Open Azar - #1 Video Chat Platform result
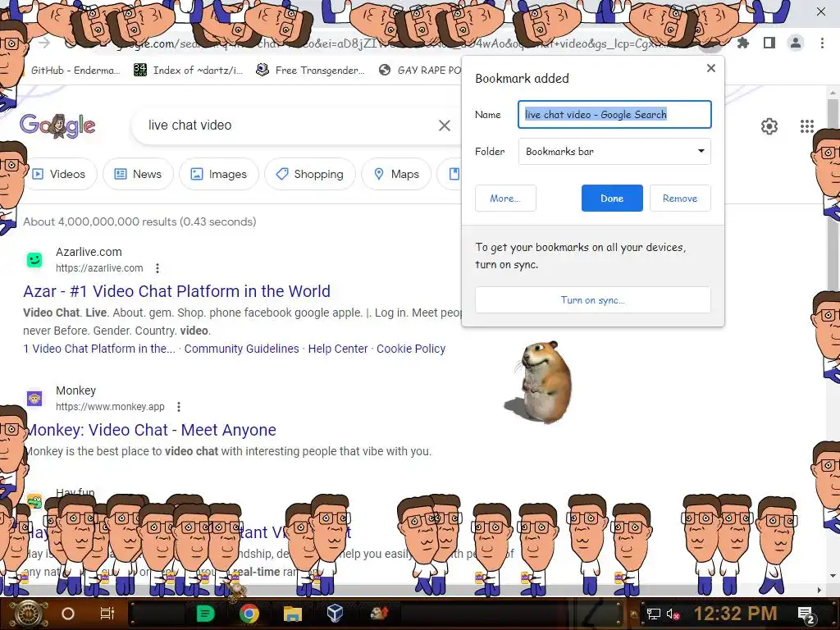Screen dimensions: 840x630 [177, 291]
